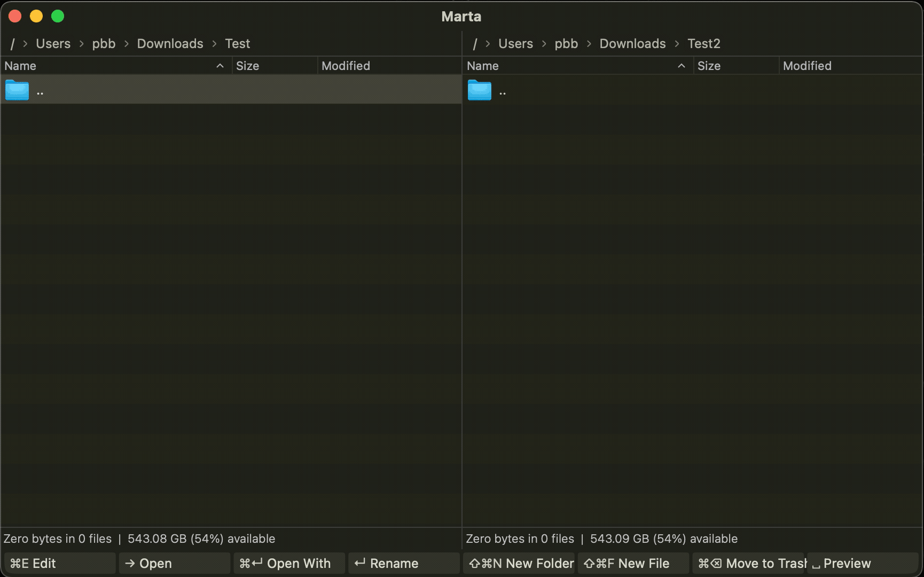924x577 pixels.
Task: Go to Downloads in left pane breadcrumb
Action: (x=170, y=44)
